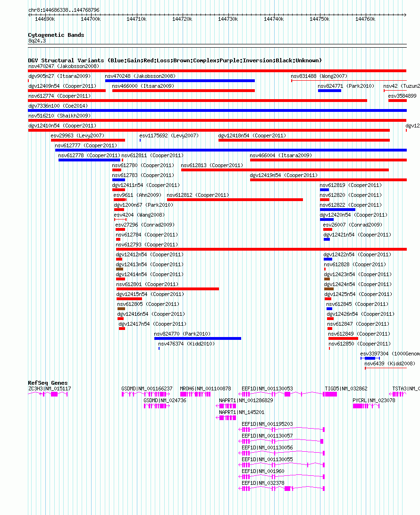The image size is (420, 515).
Task: Click the 144730k ruler tick label
Action: click(228, 19)
